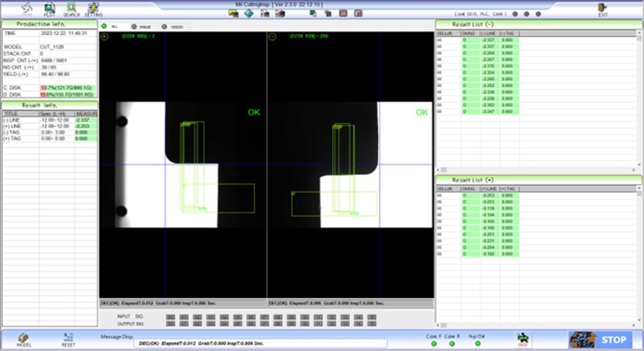Click the Result List (-) panel header

(x=539, y=24)
